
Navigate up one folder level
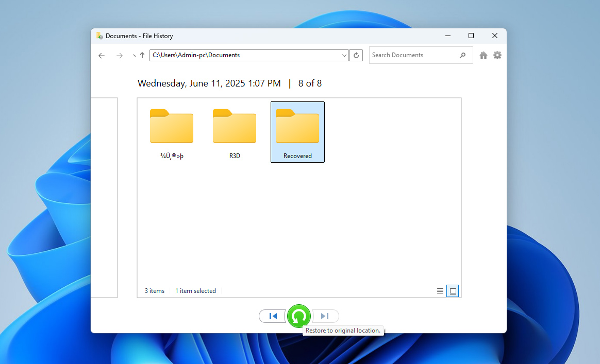tap(142, 55)
